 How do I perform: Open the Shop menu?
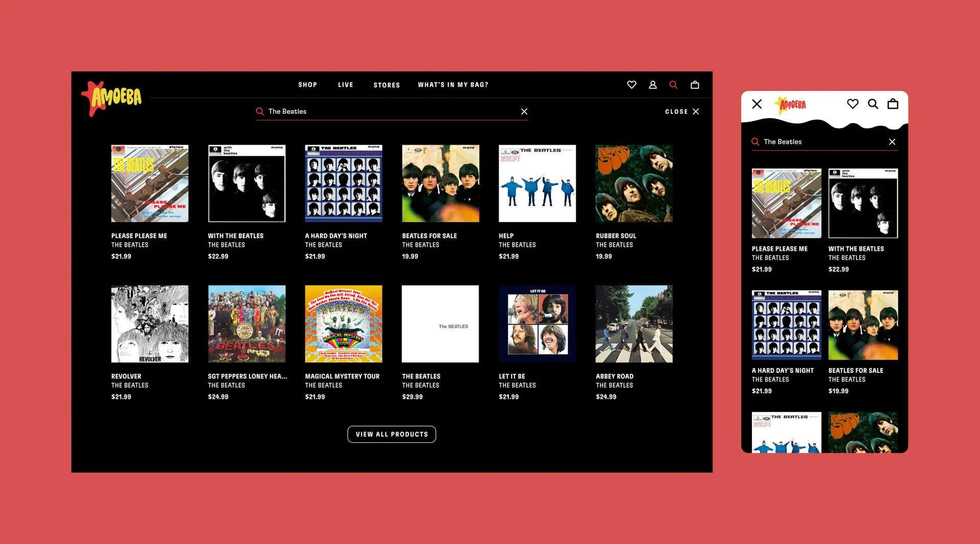click(x=308, y=85)
